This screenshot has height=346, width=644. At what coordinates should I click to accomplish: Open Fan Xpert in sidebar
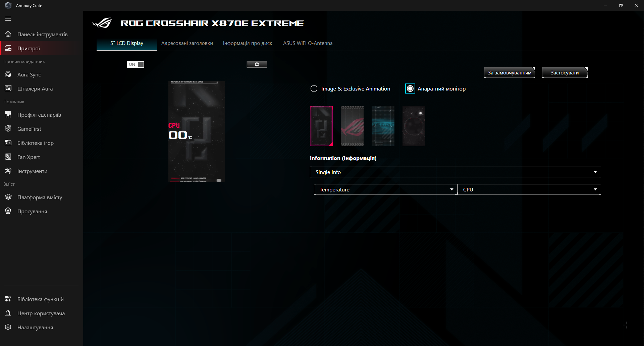(x=42, y=157)
